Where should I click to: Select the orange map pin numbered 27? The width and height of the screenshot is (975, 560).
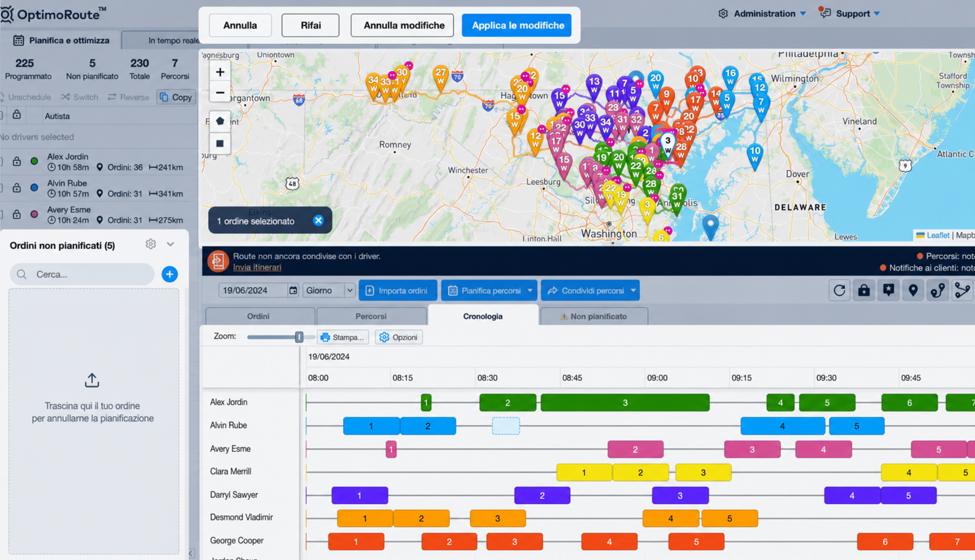[x=441, y=78]
